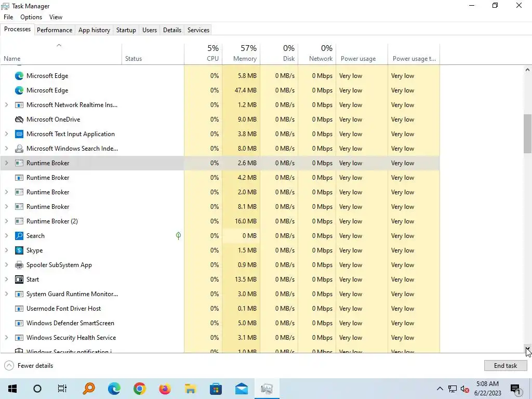
Task: Open the notification center icon
Action: (515, 390)
